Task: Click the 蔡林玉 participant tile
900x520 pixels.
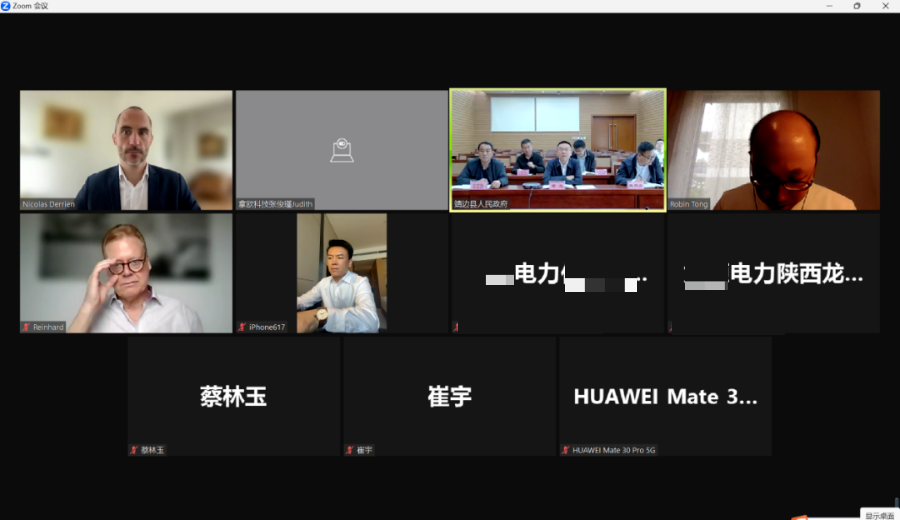Action: 234,396
